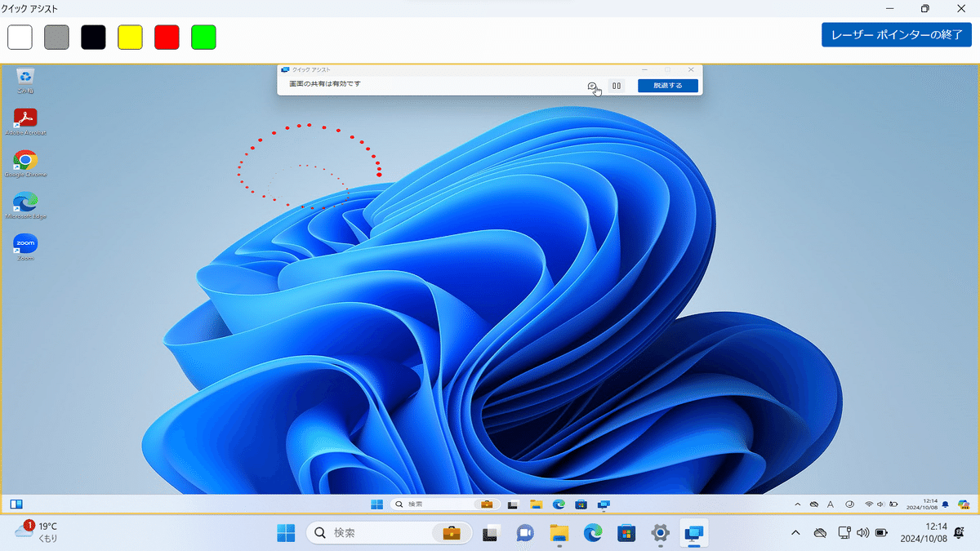
Task: Click the 脱退する button in shared window
Action: click(668, 85)
